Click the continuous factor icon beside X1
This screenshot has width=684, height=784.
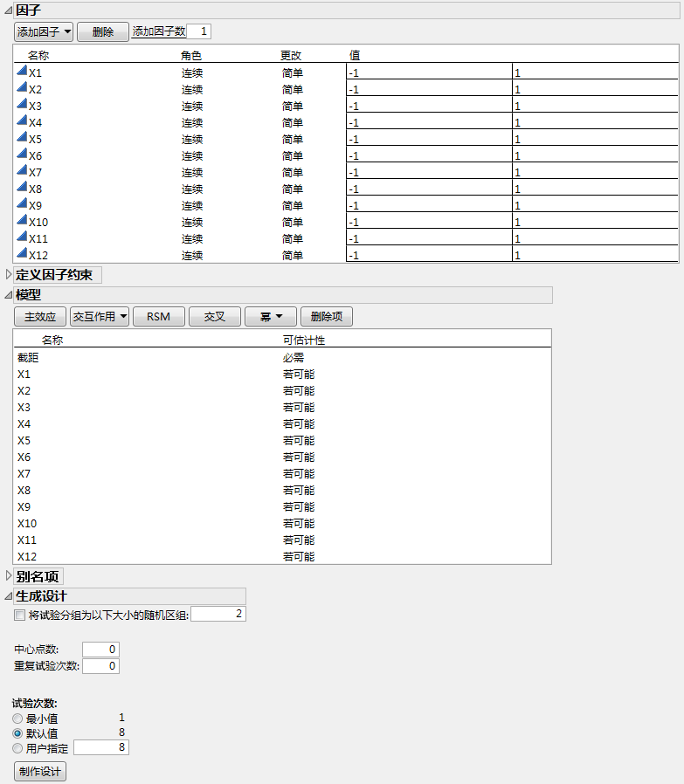coord(22,71)
